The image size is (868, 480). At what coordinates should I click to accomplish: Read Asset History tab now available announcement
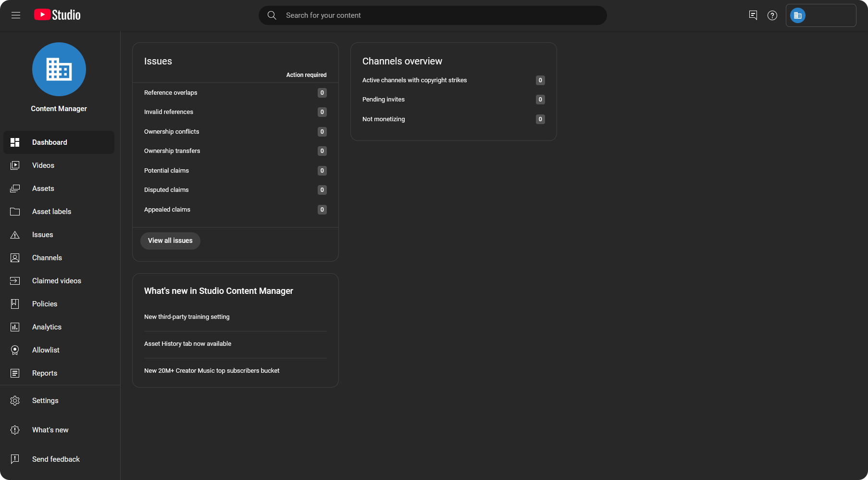coord(187,344)
